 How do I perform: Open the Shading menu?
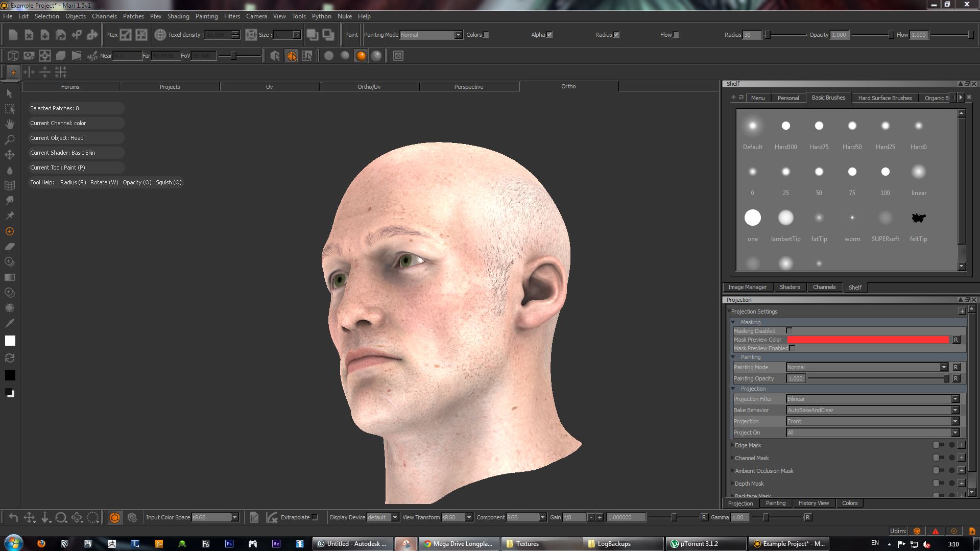(x=178, y=16)
